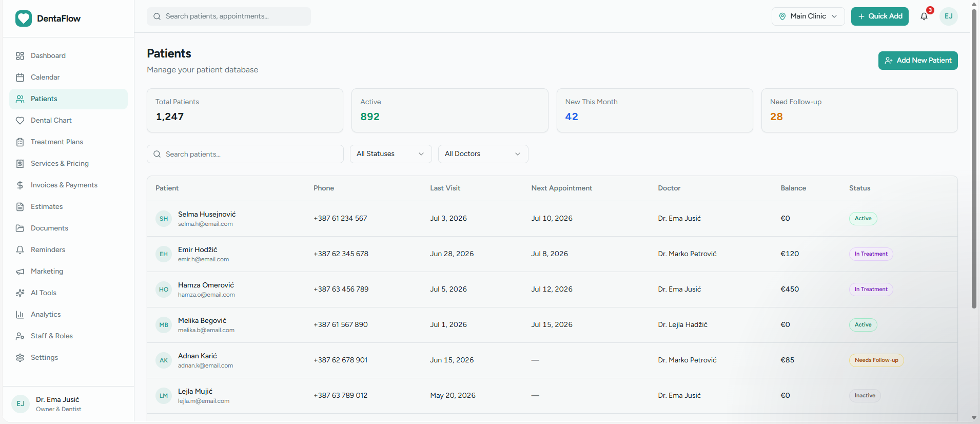The image size is (980, 424).
Task: Open the Dashboard grid icon in sidebar
Action: [20, 56]
